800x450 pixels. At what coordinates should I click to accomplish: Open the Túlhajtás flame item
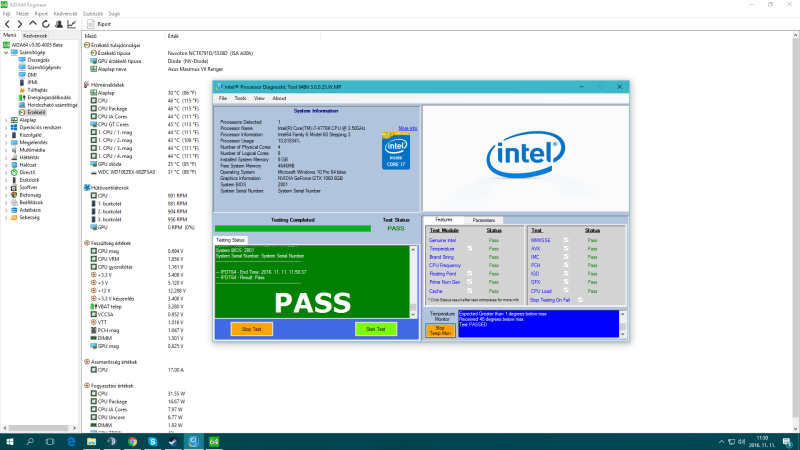[x=37, y=90]
